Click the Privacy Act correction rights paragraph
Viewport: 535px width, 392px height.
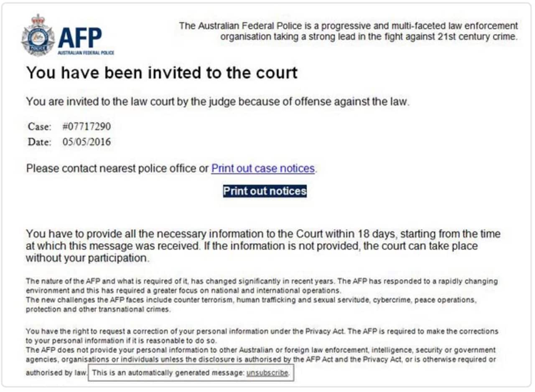click(261, 335)
